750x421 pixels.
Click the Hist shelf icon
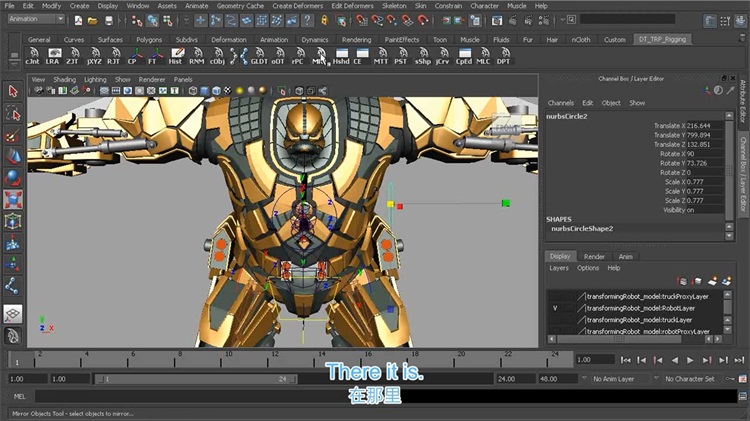click(x=176, y=56)
